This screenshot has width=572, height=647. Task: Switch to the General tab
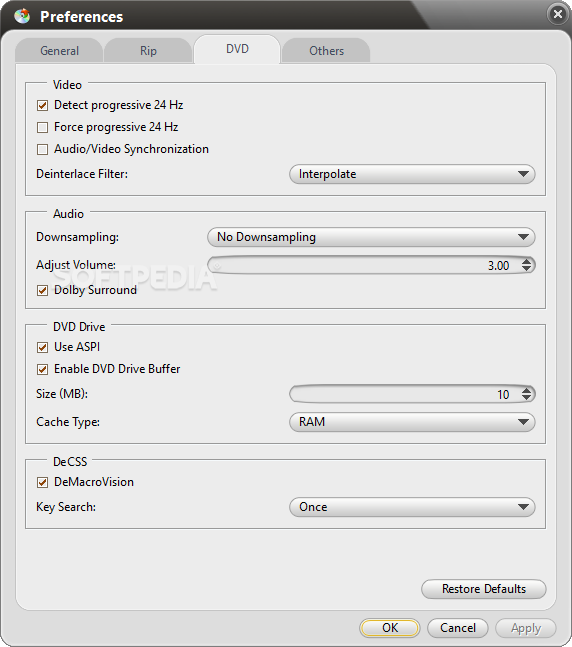coord(59,51)
